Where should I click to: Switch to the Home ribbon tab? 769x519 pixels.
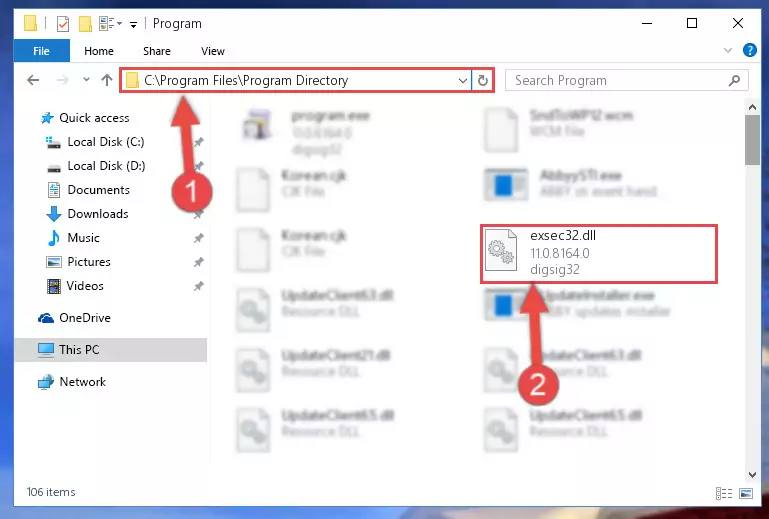click(99, 51)
